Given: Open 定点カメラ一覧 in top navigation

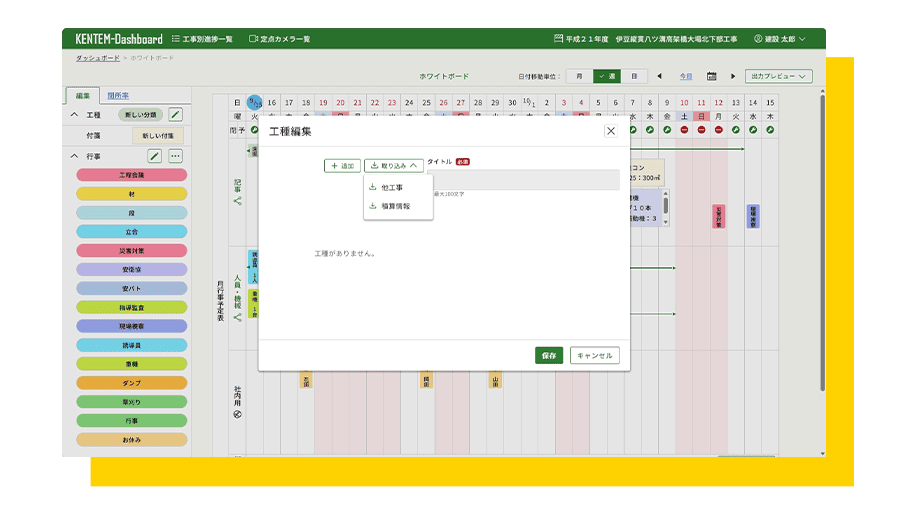Looking at the screenshot, I should (x=279, y=39).
